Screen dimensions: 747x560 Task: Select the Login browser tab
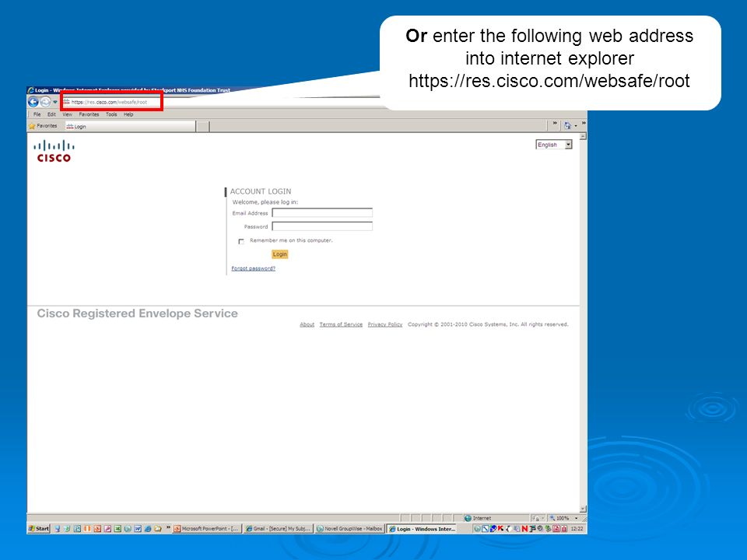(130, 127)
